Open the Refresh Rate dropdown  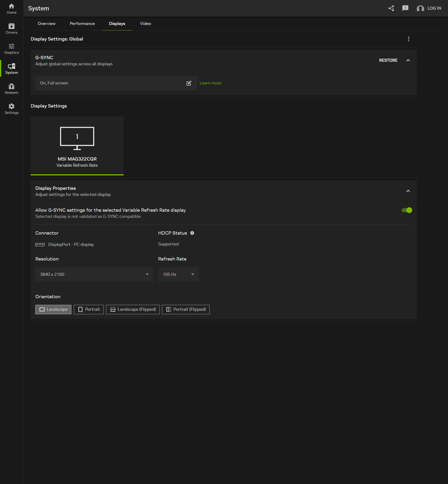point(178,274)
